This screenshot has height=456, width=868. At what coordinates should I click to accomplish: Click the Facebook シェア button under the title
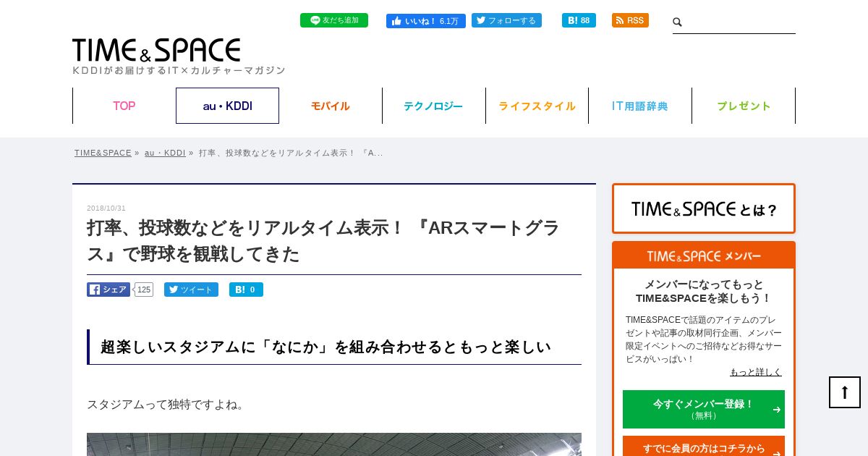[x=109, y=290]
